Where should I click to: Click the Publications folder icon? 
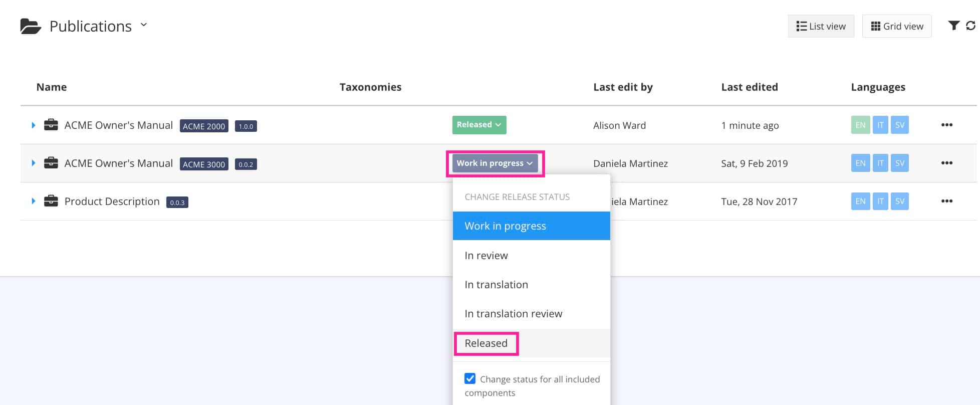[31, 26]
